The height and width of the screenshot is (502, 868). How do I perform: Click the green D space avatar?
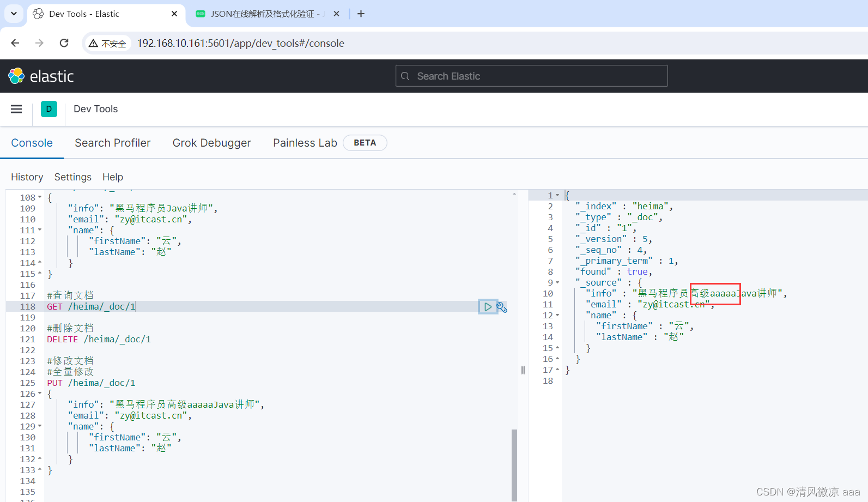coord(49,109)
